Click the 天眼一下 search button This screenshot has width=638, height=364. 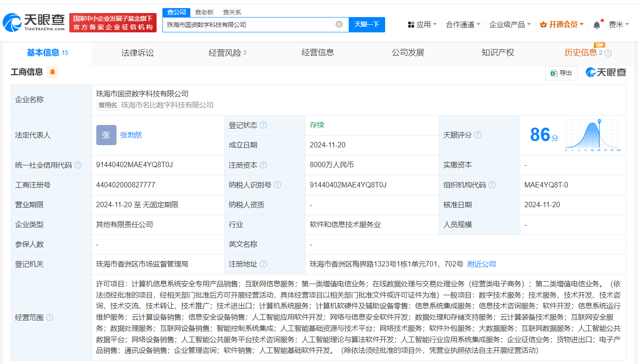(x=367, y=24)
